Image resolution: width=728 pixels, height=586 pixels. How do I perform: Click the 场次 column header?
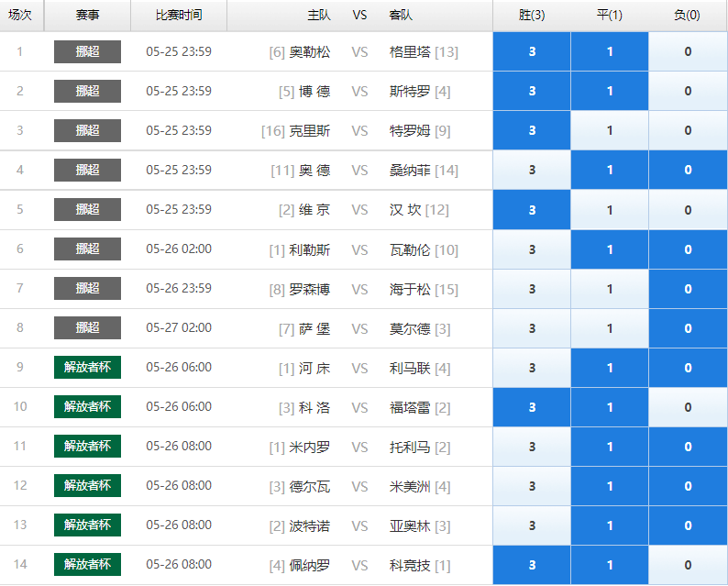click(x=20, y=16)
